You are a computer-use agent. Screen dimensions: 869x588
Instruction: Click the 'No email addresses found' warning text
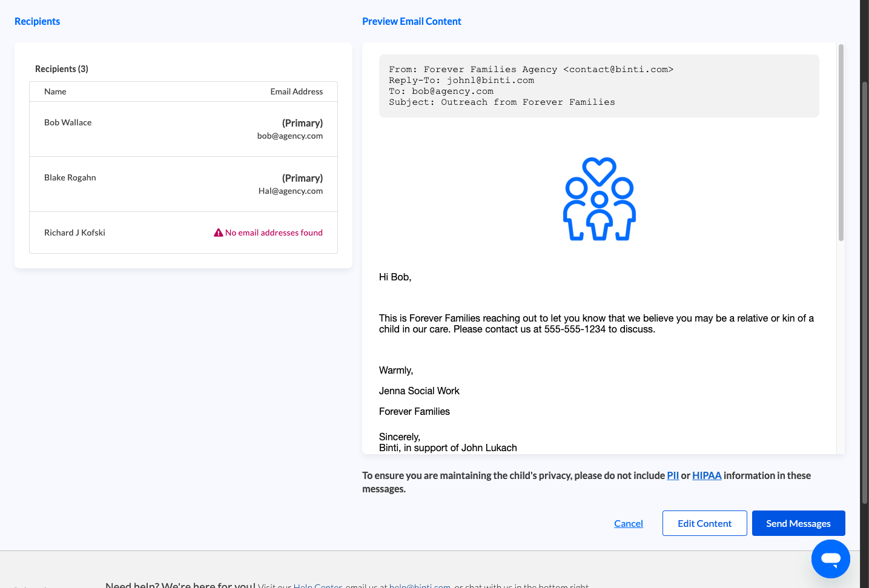click(x=274, y=233)
